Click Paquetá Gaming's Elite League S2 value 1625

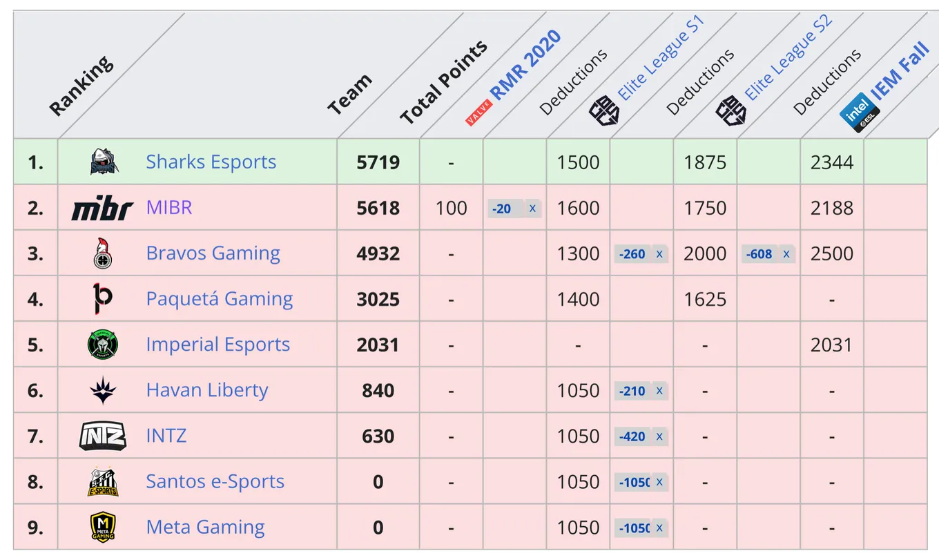tap(705, 299)
